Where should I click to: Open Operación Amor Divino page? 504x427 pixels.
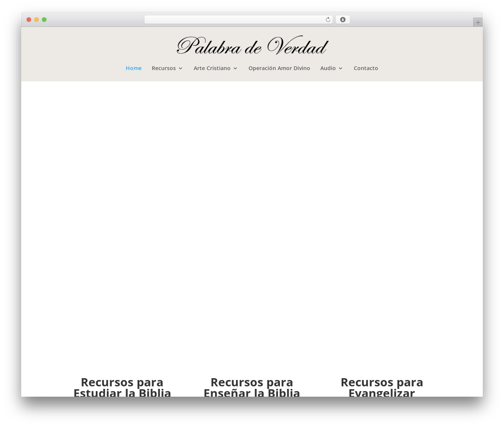pyautogui.click(x=279, y=68)
